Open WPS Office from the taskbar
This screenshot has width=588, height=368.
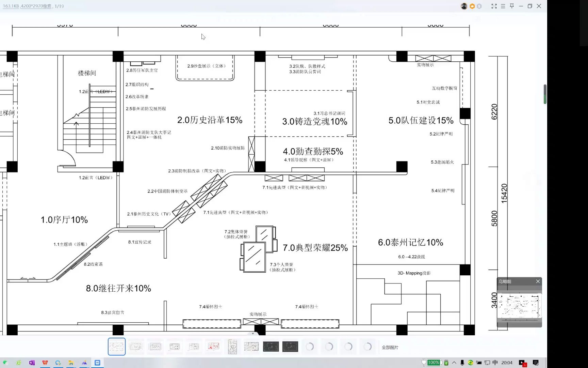click(45, 363)
